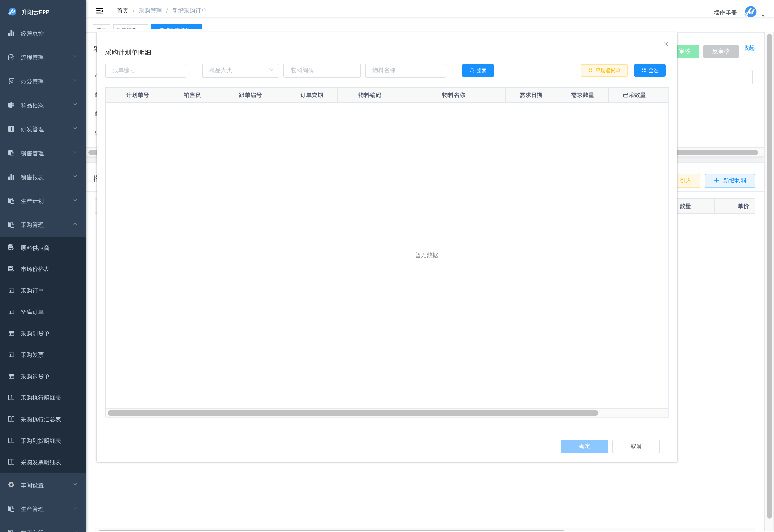Click the 经营总控 bar chart icon
Image resolution: width=774 pixels, height=532 pixels.
coord(11,33)
